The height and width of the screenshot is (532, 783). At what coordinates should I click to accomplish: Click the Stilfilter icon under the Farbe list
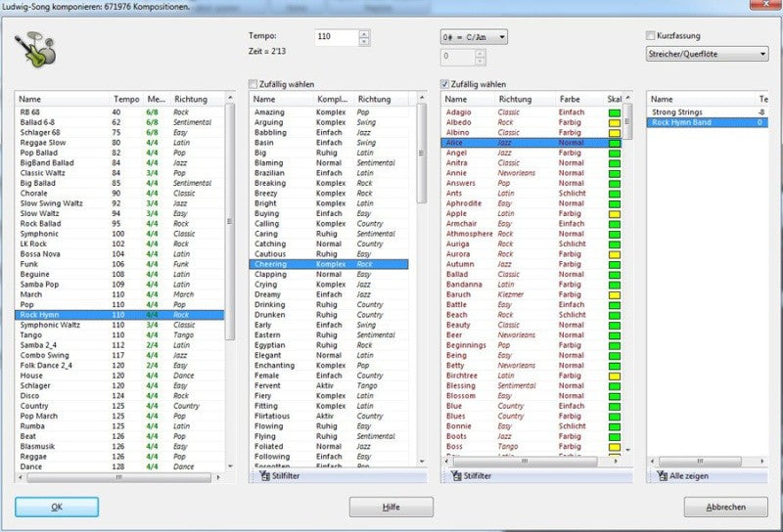click(456, 475)
